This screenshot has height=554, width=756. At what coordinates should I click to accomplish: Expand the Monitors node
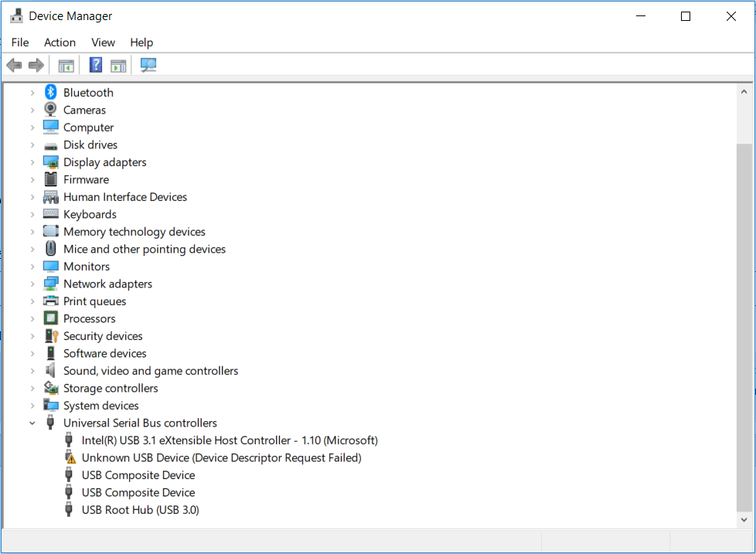32,267
